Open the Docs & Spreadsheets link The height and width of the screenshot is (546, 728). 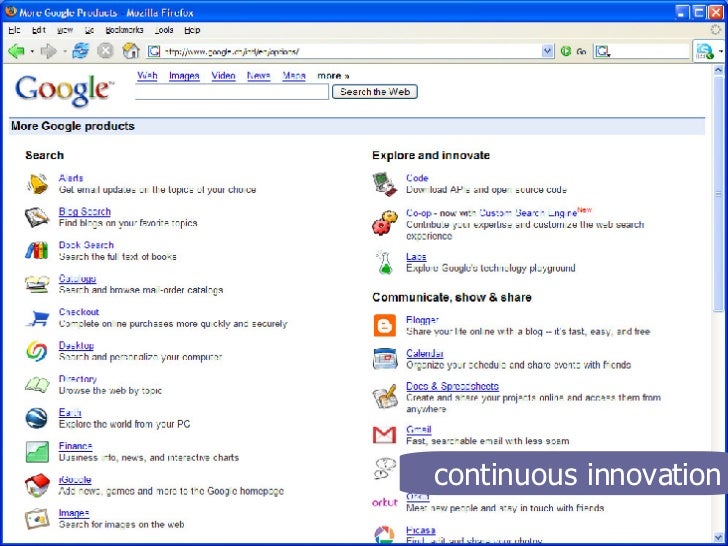pyautogui.click(x=452, y=386)
